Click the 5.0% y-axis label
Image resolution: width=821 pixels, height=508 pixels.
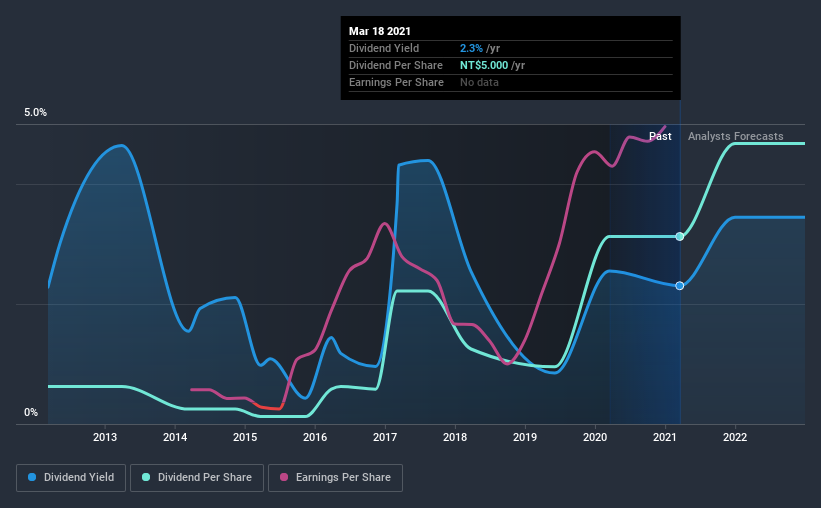pyautogui.click(x=35, y=113)
